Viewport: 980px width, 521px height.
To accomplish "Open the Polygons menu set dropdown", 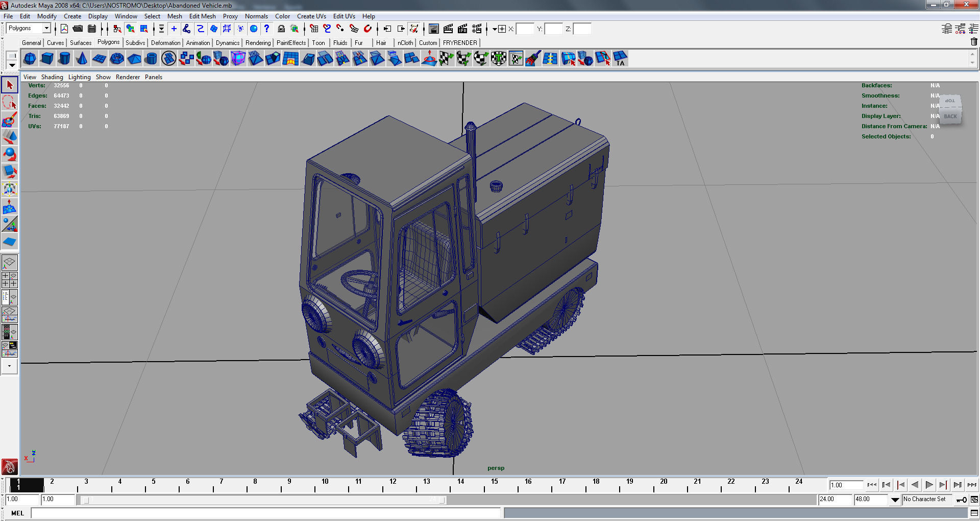I will 46,28.
